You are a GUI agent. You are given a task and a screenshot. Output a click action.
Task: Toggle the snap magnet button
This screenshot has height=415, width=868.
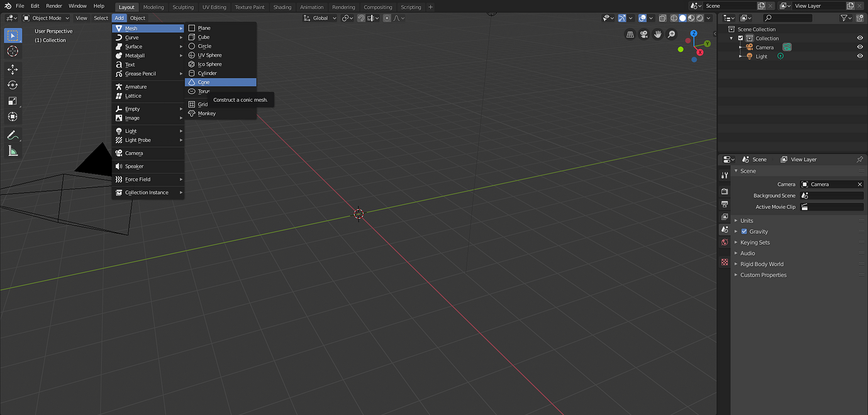pyautogui.click(x=362, y=18)
